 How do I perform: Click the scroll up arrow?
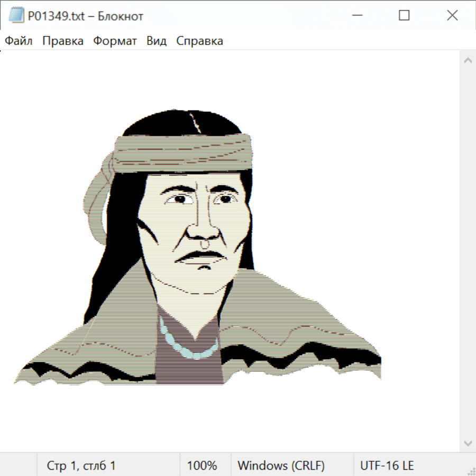click(468, 61)
